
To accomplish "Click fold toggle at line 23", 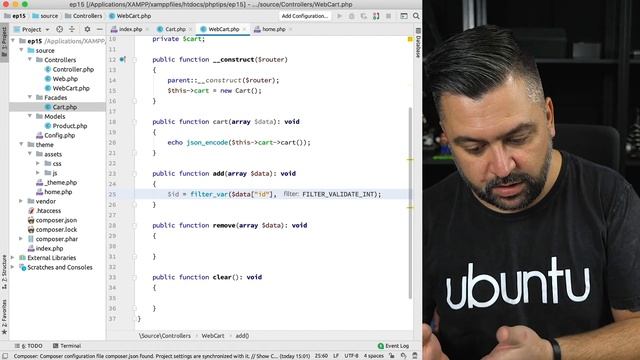I will tap(134, 173).
